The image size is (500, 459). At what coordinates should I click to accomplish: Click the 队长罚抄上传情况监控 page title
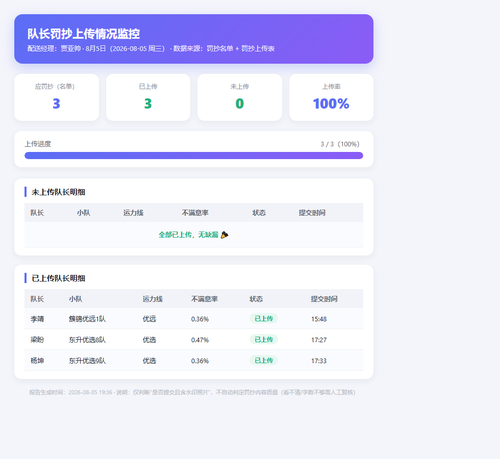tap(83, 34)
